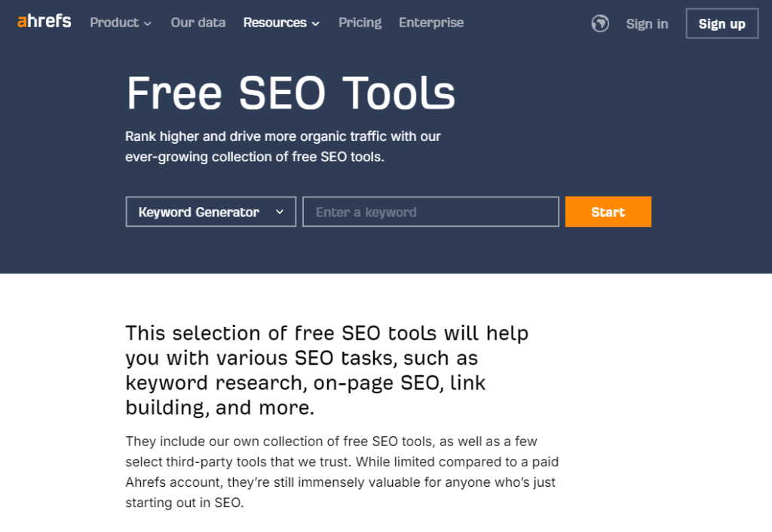This screenshot has width=772, height=532.
Task: Open the Our data menu item
Action: pos(198,23)
